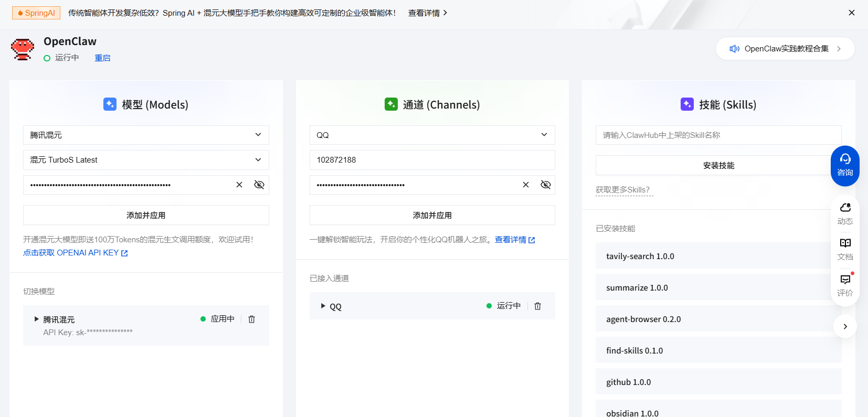Open 点击获取 OPENAI API KEY link

(76, 253)
